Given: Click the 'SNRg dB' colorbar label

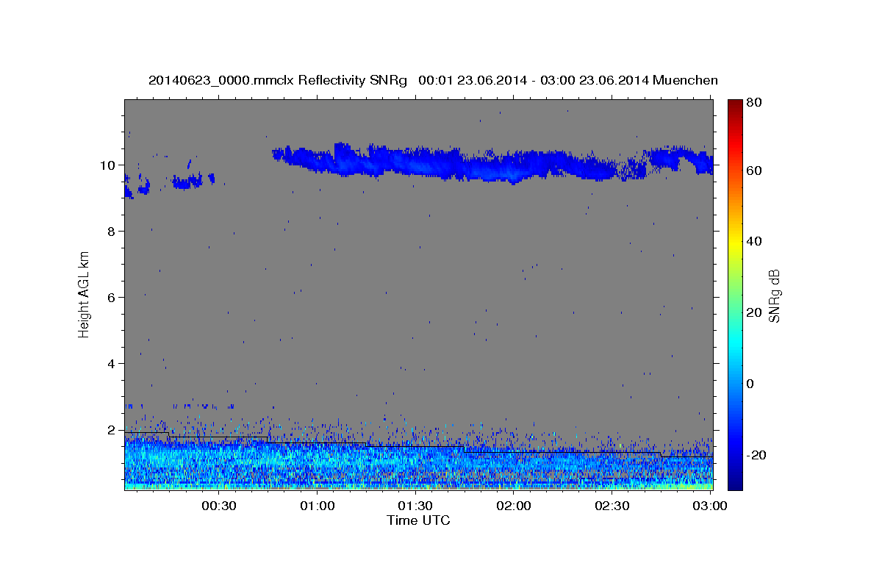Looking at the screenshot, I should (x=774, y=295).
